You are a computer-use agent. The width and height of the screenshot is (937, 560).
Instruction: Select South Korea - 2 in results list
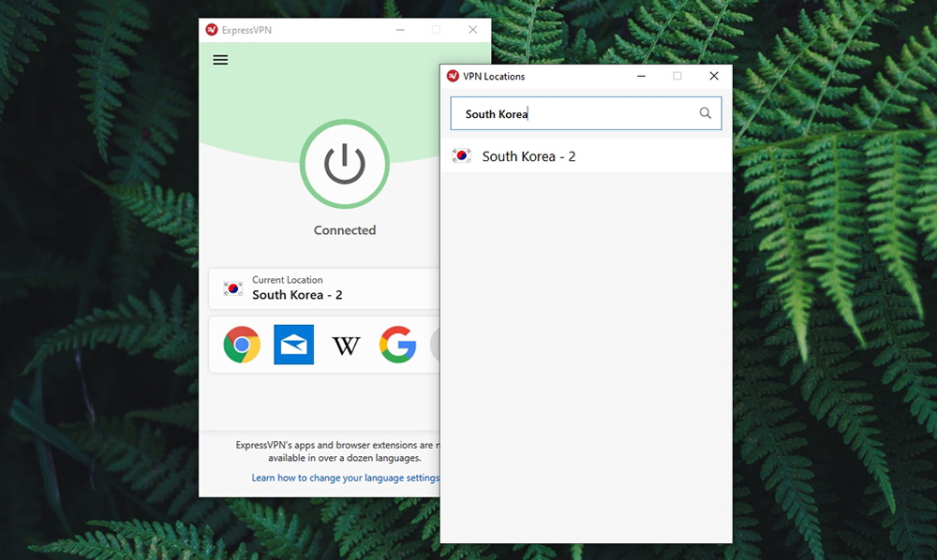pos(586,156)
